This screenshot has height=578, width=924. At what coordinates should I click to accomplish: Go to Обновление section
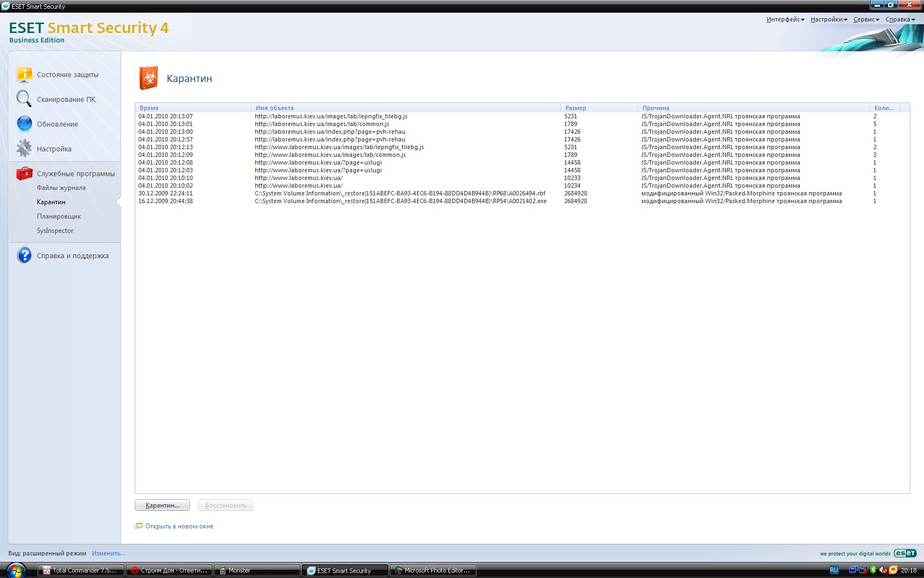(x=57, y=124)
